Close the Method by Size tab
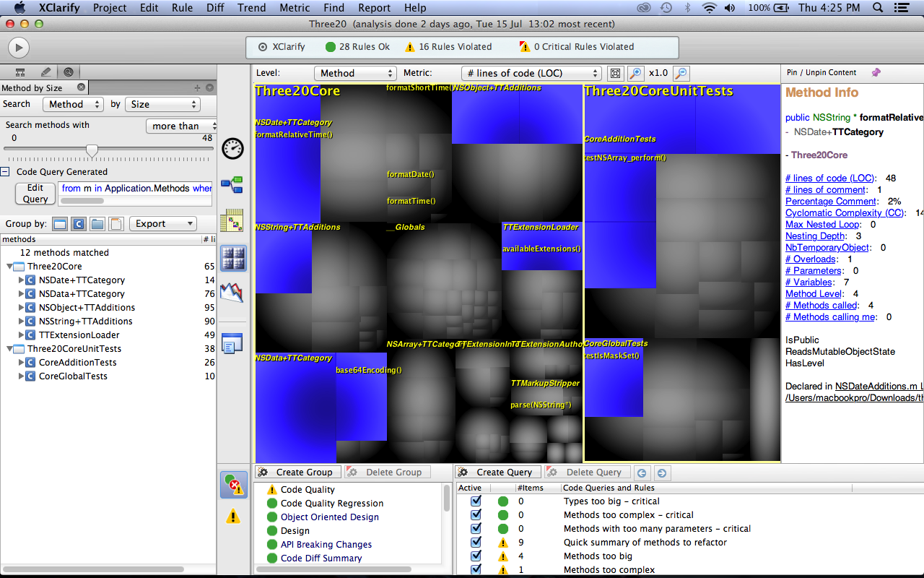This screenshot has width=924, height=578. pyautogui.click(x=81, y=87)
